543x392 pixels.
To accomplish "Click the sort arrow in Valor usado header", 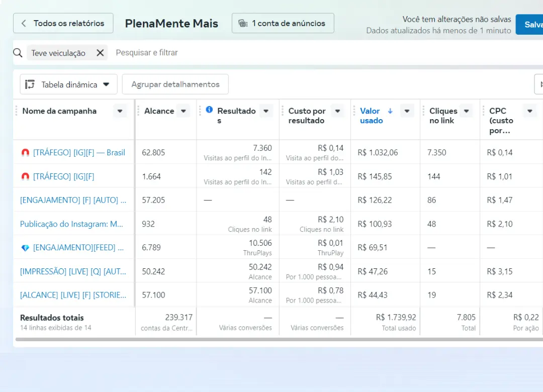I will pyautogui.click(x=390, y=111).
